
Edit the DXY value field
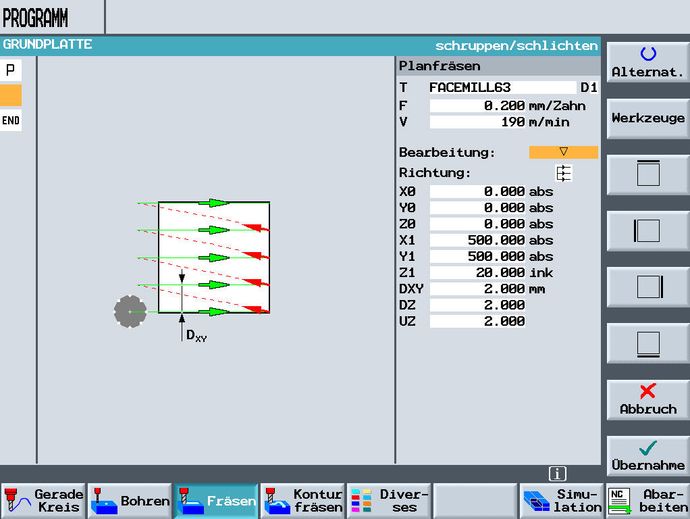[x=477, y=289]
